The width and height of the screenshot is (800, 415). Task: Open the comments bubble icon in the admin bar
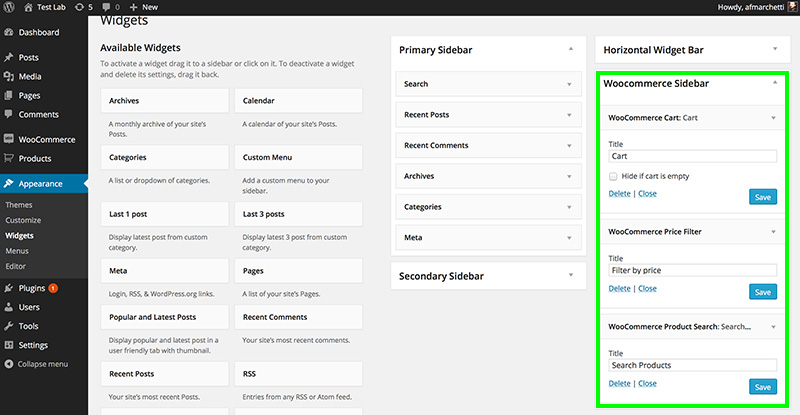point(106,7)
